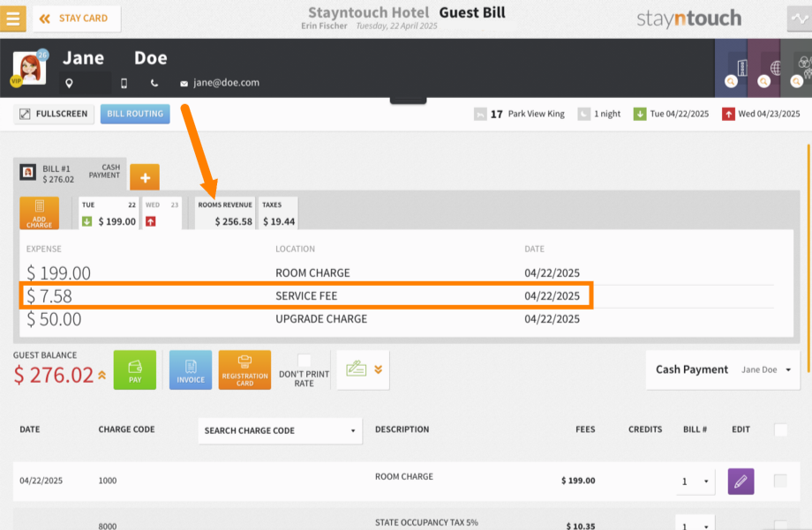Open the Registration Card
The height and width of the screenshot is (530, 812).
244,370
